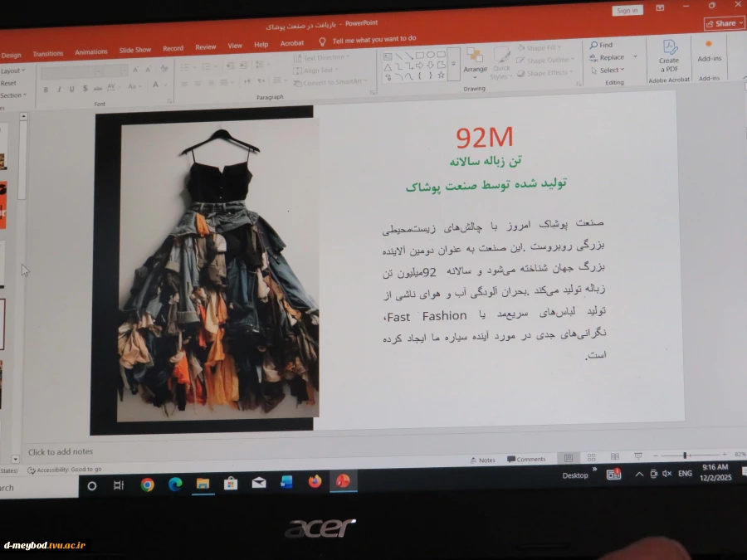Open the Acrobat tab
Viewport: 747px width, 560px height.
click(x=292, y=43)
